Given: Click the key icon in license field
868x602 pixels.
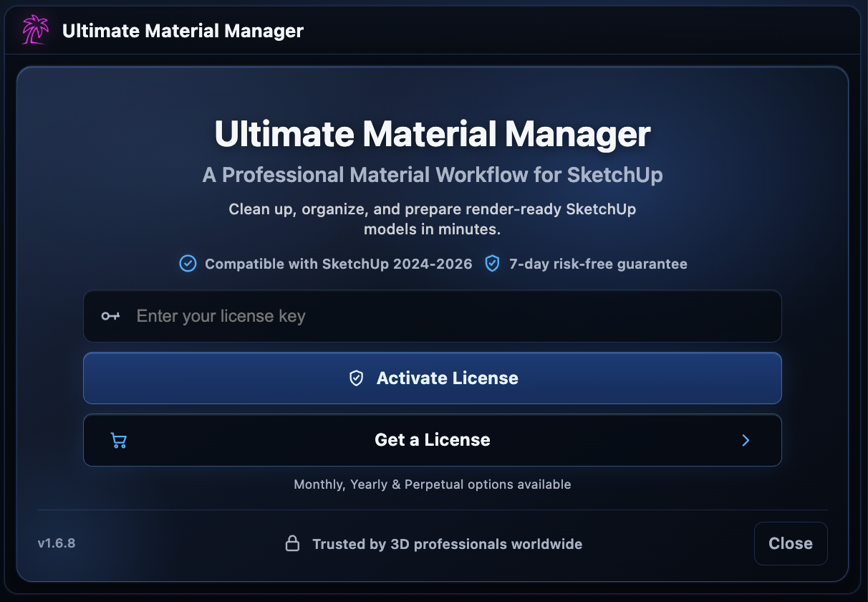Looking at the screenshot, I should [x=110, y=316].
